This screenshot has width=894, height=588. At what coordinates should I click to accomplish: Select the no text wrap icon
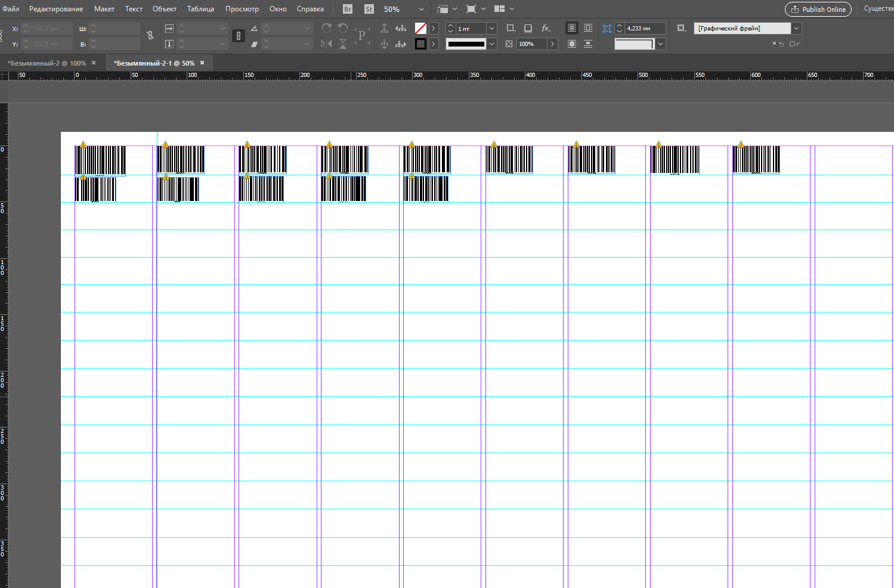coord(572,28)
